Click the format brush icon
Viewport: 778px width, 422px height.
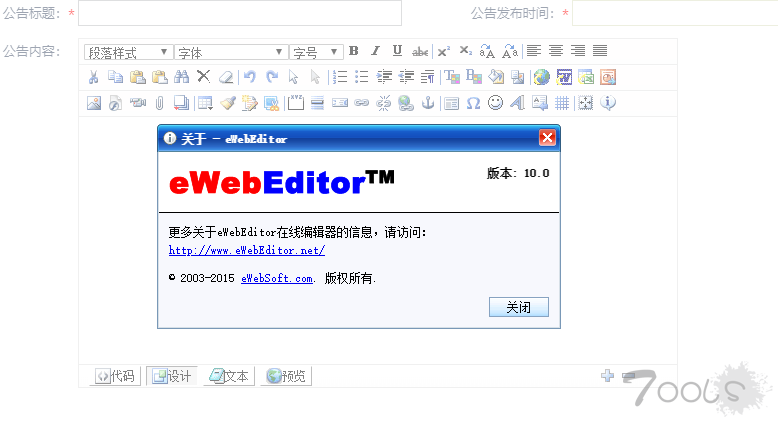227,103
